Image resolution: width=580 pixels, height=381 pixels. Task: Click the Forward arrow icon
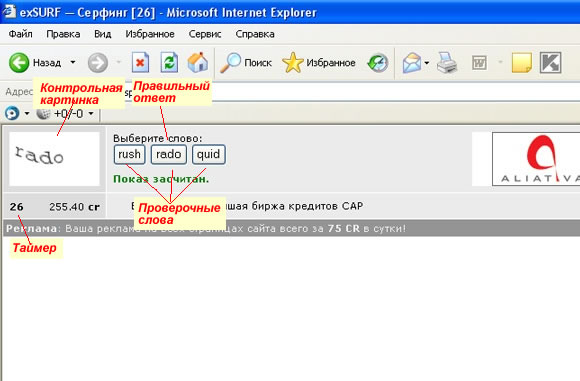[x=98, y=63]
